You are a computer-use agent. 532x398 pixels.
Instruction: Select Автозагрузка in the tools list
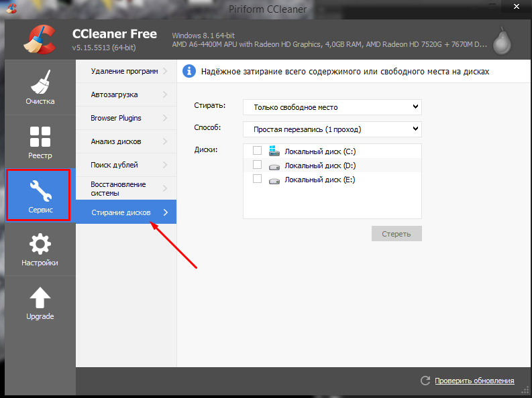click(x=125, y=94)
